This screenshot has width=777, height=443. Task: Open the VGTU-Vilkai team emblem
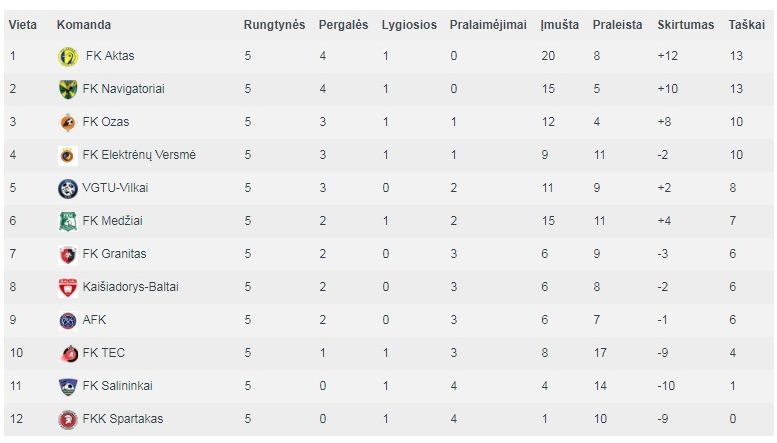[68, 189]
